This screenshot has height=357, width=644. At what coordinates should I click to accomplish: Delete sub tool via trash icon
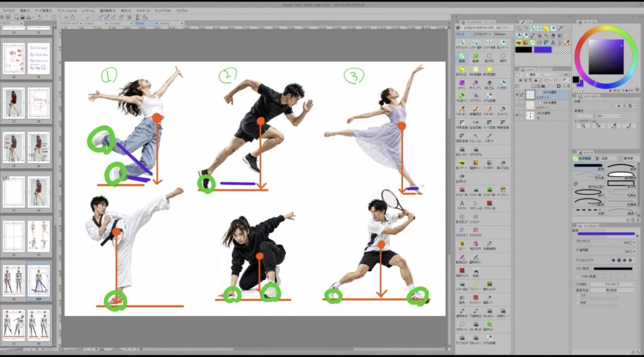[x=638, y=220]
